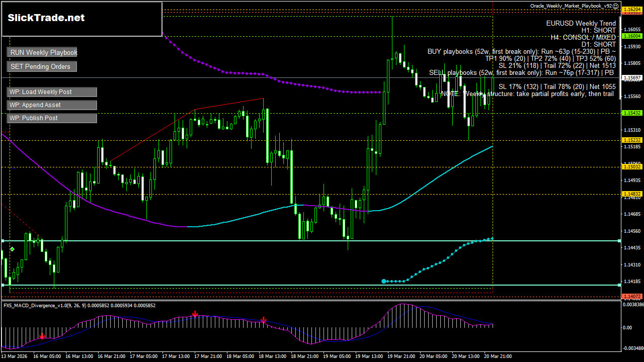The width and height of the screenshot is (644, 362).
Task: Click the small green diamond marker at chart left
Action: pos(12,249)
